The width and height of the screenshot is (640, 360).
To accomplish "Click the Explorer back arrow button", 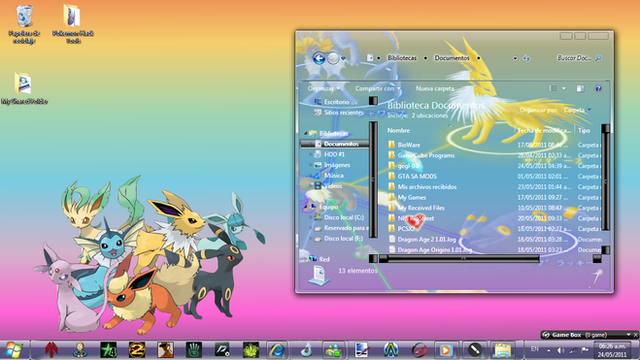I will [x=319, y=58].
